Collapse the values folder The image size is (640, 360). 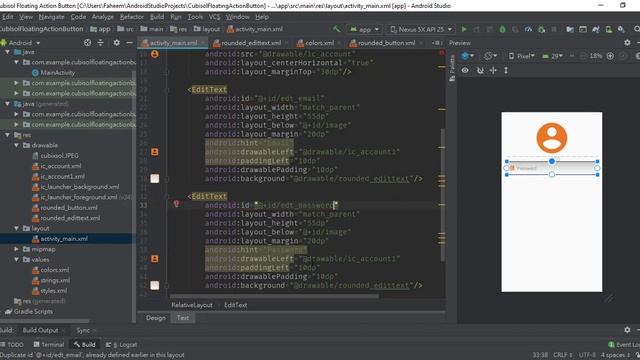coord(16,259)
